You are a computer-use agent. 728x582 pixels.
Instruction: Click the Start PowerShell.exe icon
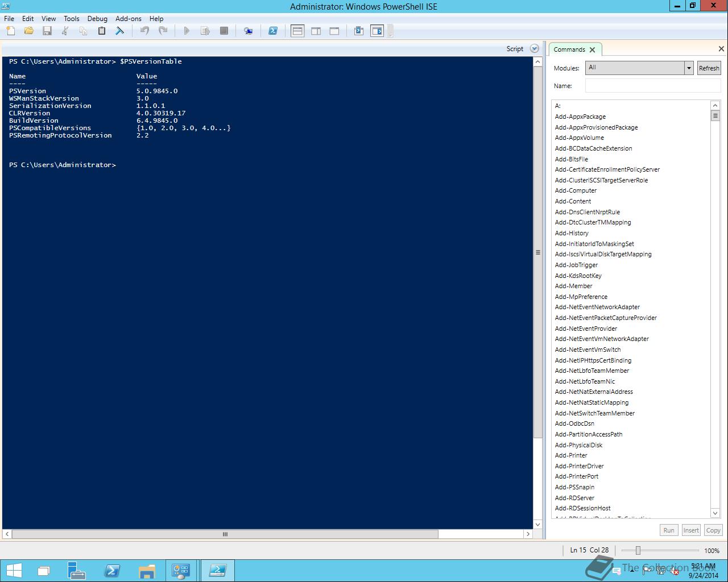(x=273, y=31)
